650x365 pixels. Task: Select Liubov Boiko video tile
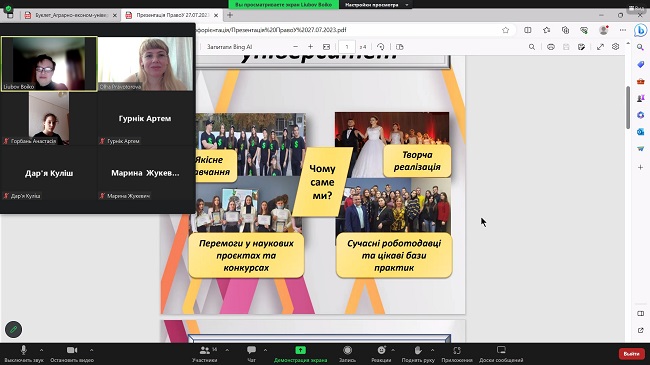pyautogui.click(x=49, y=63)
